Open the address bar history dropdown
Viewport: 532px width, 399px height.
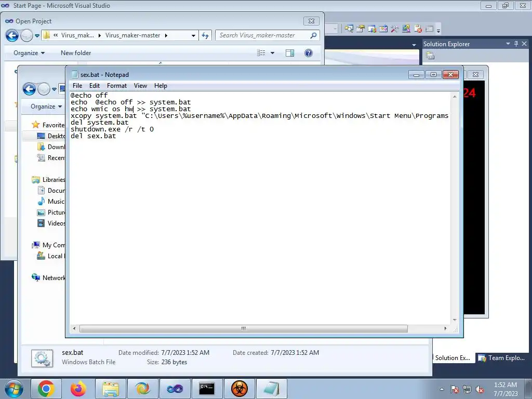pyautogui.click(x=193, y=36)
